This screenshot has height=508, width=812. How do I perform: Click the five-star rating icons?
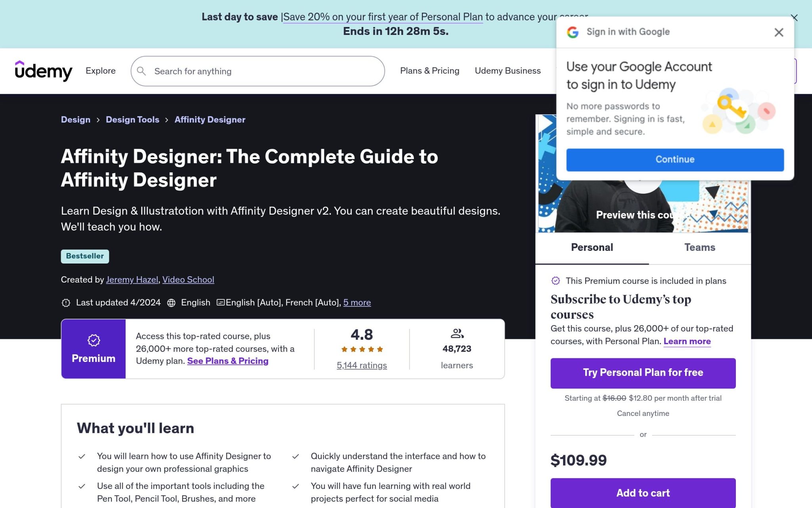tap(362, 349)
